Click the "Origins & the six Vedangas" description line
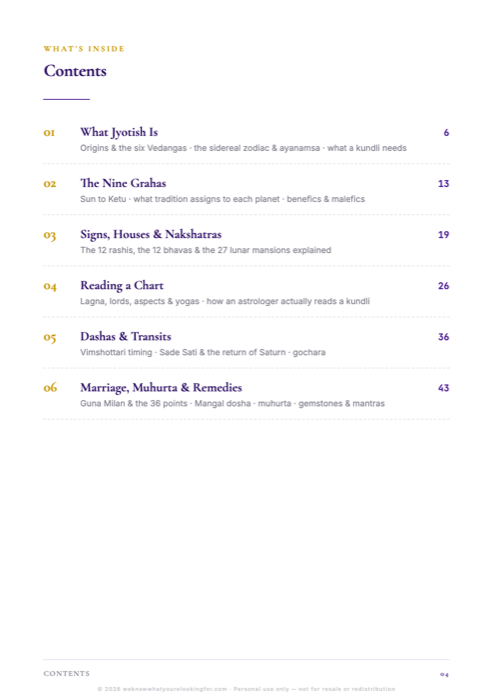The height and width of the screenshot is (700, 493). [243, 148]
